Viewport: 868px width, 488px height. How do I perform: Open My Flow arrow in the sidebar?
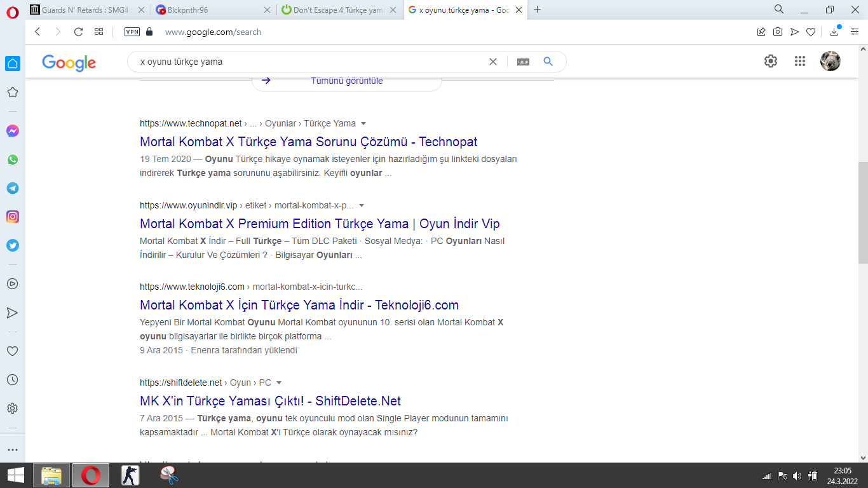(13, 313)
